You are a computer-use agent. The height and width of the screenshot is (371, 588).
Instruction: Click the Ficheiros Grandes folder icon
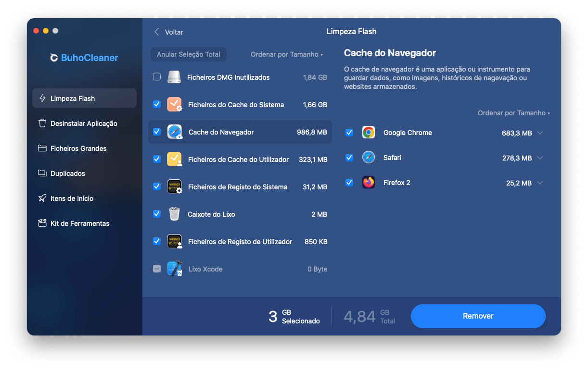[x=42, y=148]
